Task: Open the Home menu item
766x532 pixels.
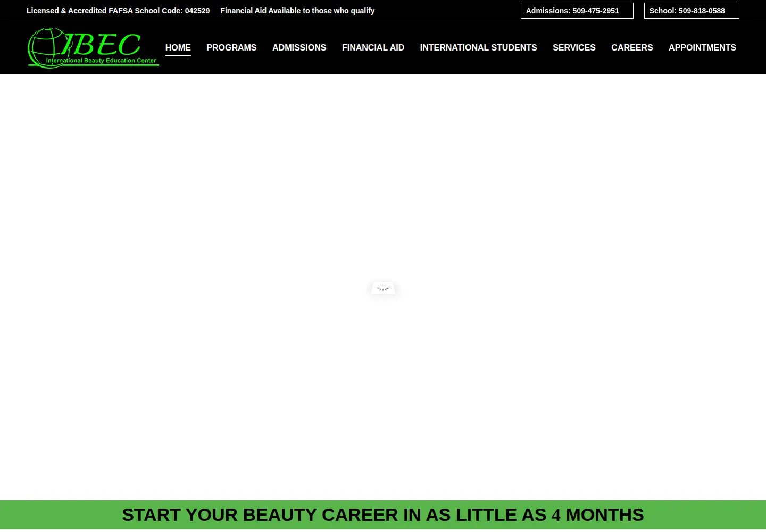Action: pos(178,47)
